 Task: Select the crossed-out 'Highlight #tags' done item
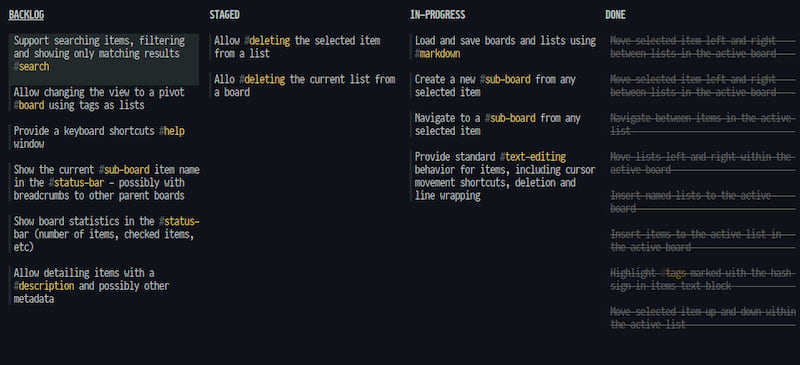(x=703, y=280)
